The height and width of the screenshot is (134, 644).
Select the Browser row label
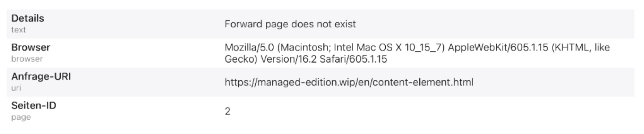coord(31,47)
